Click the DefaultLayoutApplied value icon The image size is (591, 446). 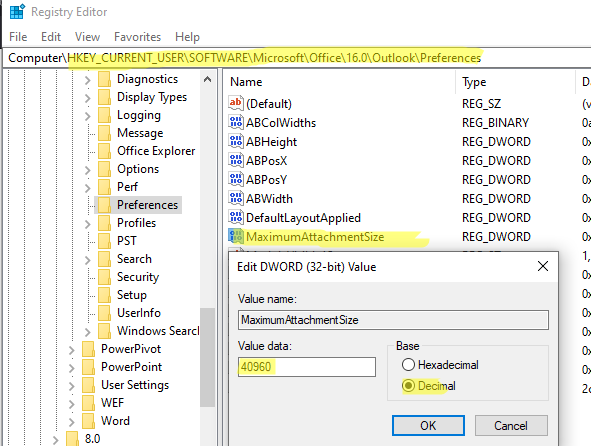(x=236, y=217)
